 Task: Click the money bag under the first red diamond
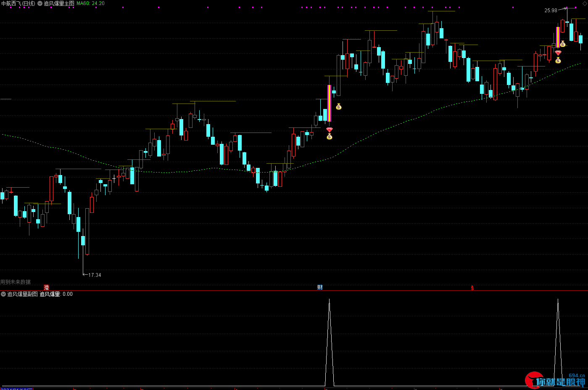(329, 136)
